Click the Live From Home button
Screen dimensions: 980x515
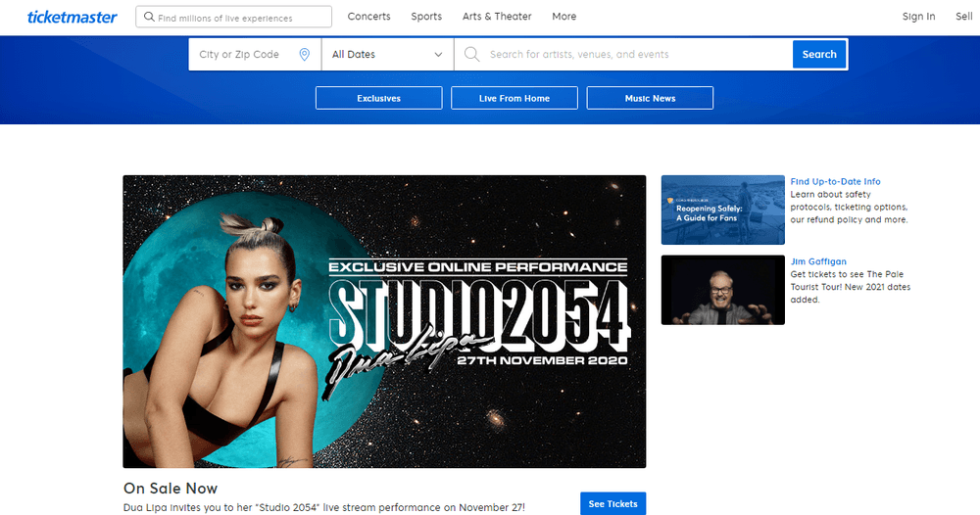(x=514, y=98)
